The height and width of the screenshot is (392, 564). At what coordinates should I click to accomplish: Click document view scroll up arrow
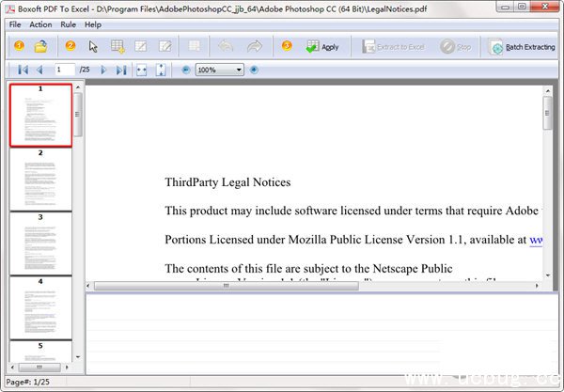pos(547,91)
